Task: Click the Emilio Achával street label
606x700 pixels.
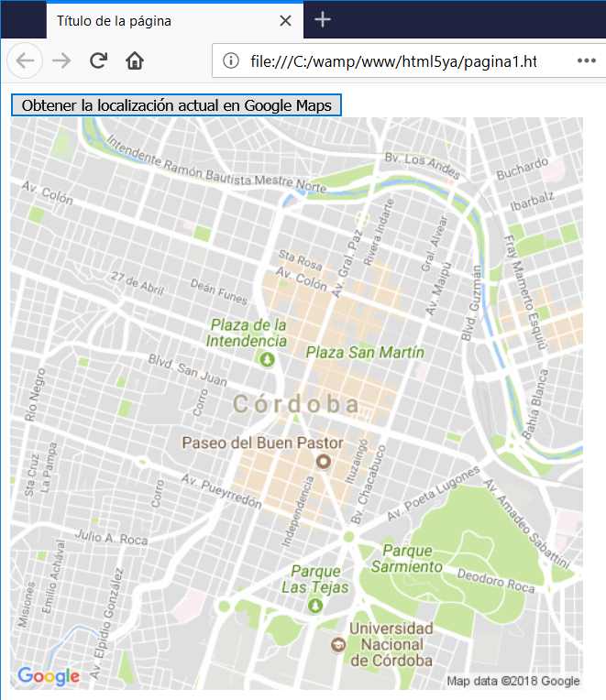Action: click(53, 577)
